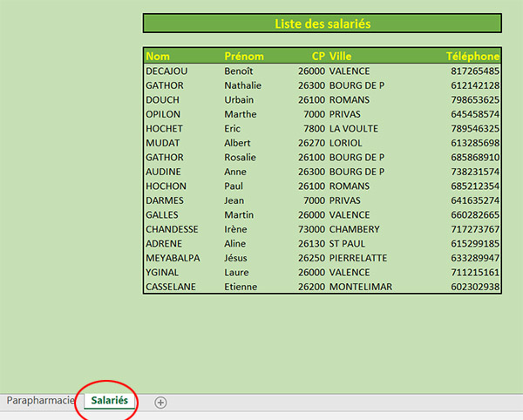Select the cell 'Etienne'
Image resolution: width=523 pixels, height=420 pixels.
(241, 287)
